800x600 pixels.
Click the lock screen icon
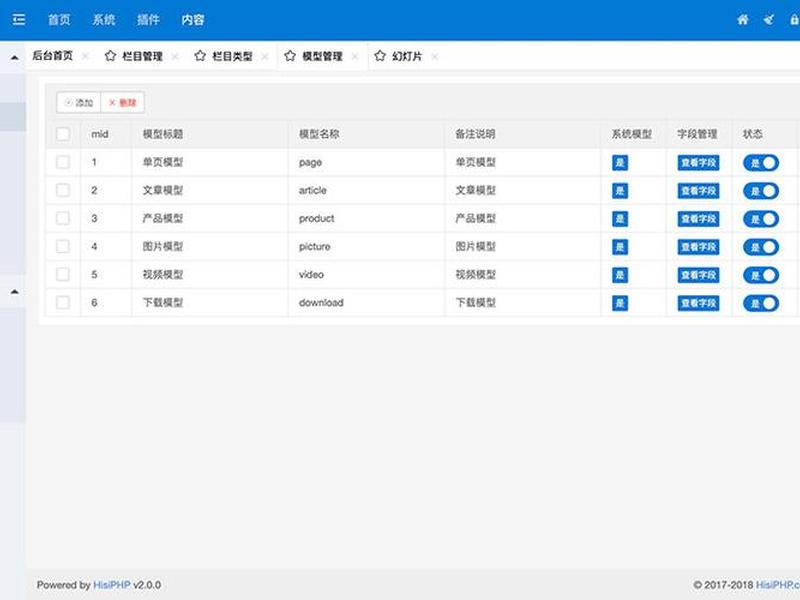point(794,19)
